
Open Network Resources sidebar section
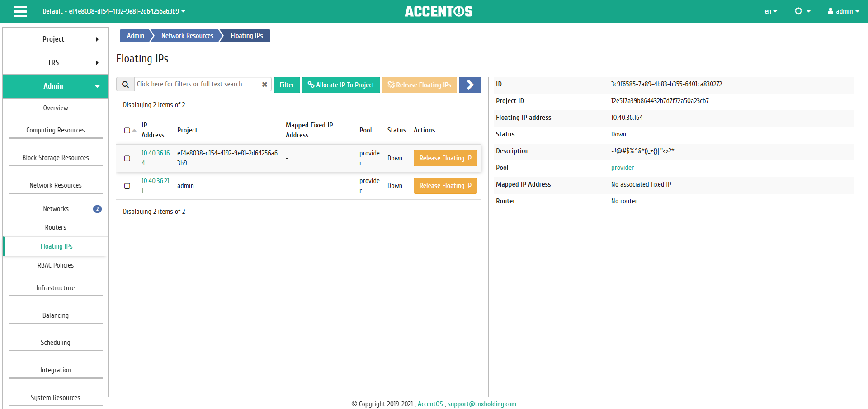click(x=56, y=185)
